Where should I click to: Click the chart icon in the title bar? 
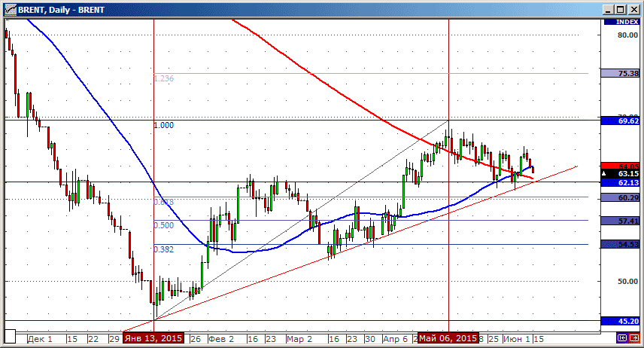[x=10, y=9]
